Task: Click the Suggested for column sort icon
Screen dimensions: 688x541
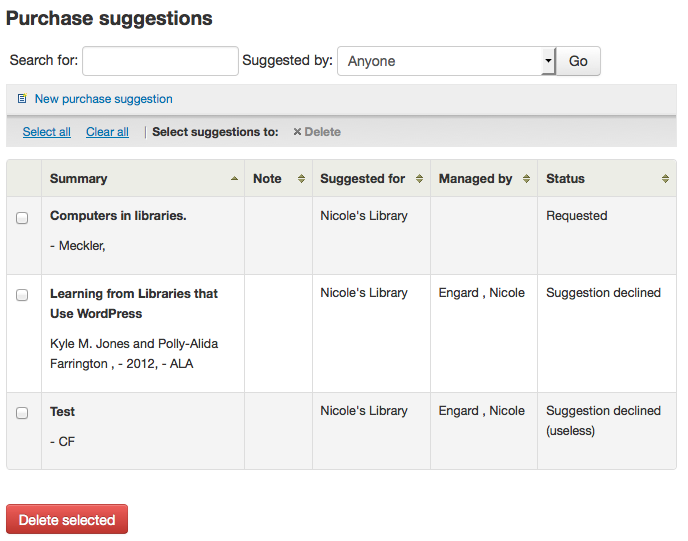Action: pyautogui.click(x=419, y=179)
